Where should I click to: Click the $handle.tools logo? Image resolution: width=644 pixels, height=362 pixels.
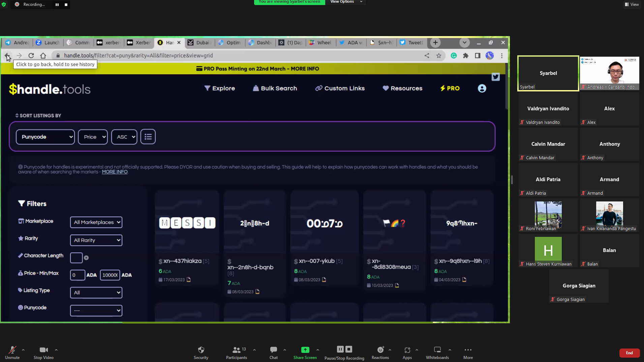[x=50, y=89]
